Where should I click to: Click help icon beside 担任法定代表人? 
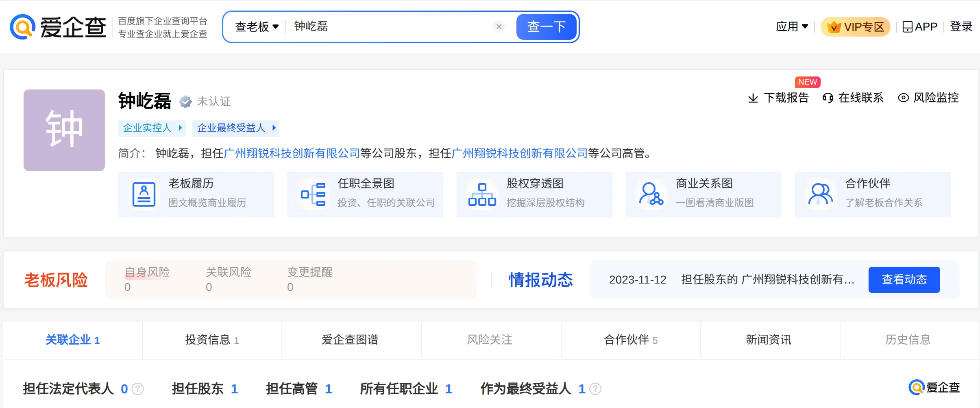pyautogui.click(x=138, y=389)
